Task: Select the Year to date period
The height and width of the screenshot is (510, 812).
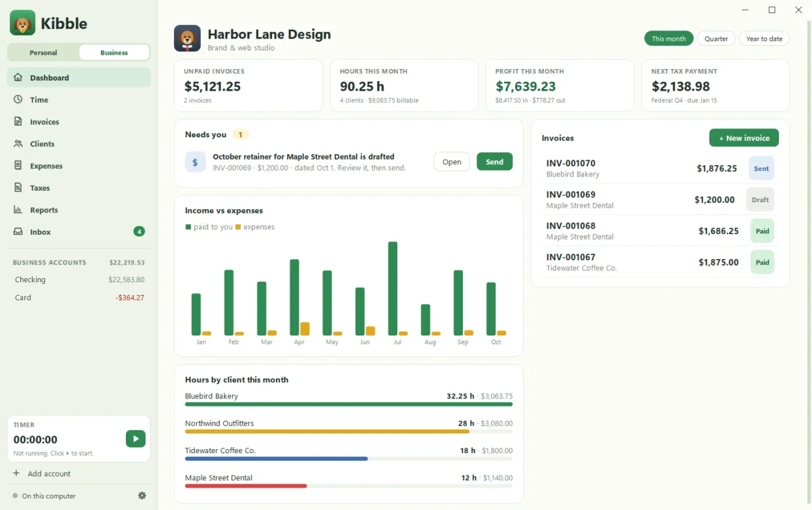Action: point(764,39)
